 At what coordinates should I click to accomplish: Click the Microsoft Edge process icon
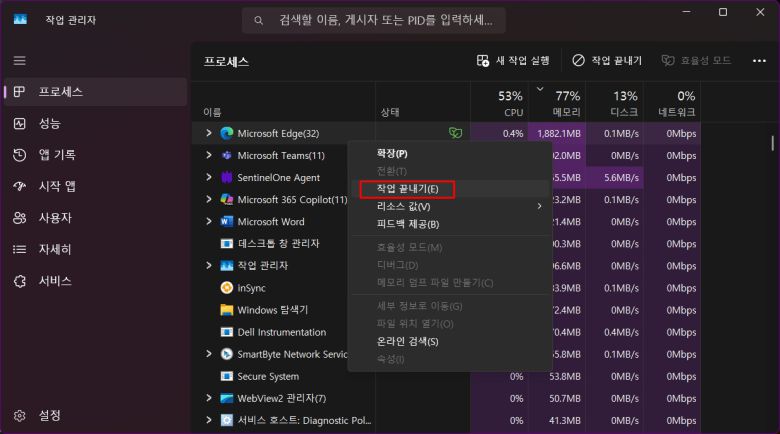pyautogui.click(x=226, y=133)
